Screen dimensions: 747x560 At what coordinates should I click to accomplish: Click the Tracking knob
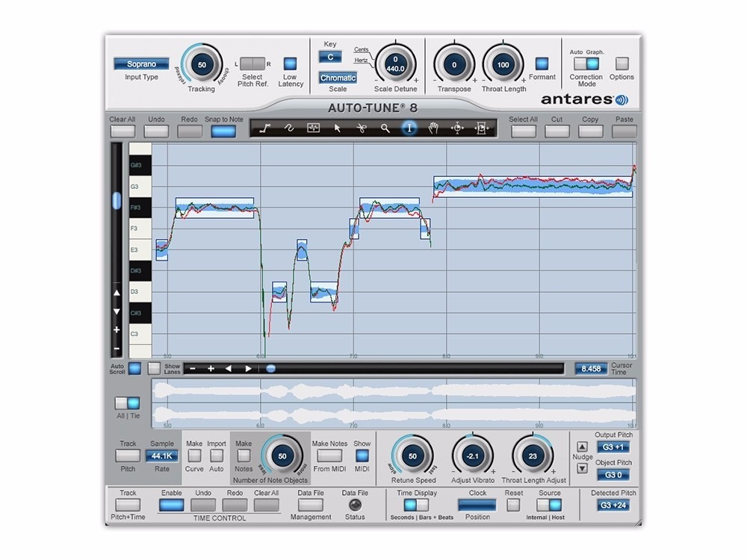202,64
